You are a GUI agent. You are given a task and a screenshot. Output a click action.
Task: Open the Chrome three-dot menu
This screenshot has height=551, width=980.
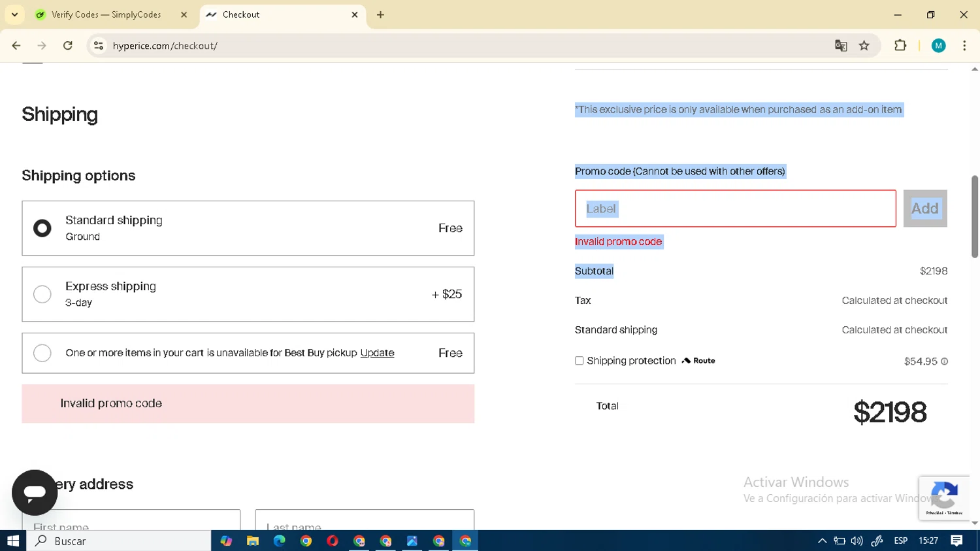coord(964,46)
